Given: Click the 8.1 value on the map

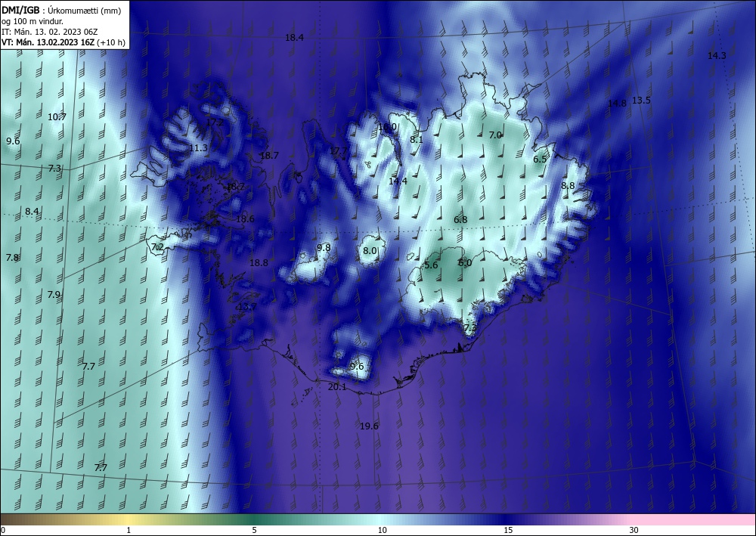Looking at the screenshot, I should (x=416, y=140).
